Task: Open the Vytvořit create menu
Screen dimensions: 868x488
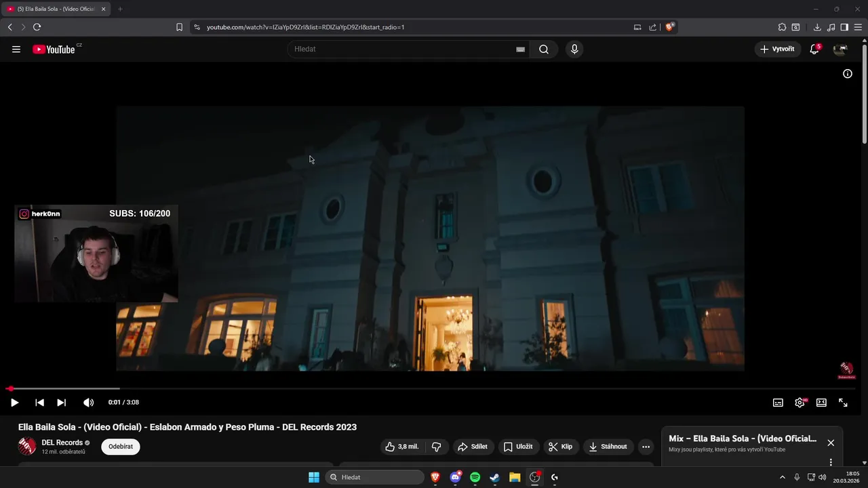Action: [777, 49]
